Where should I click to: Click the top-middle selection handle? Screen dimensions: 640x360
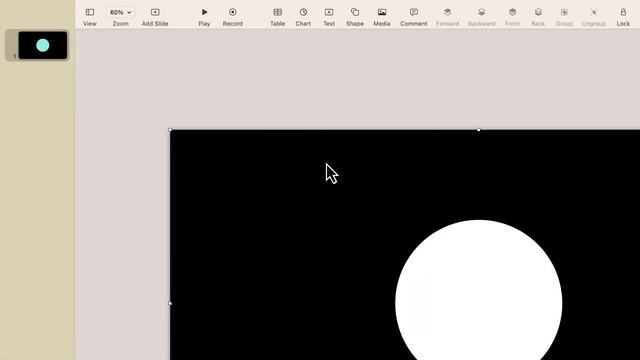(478, 130)
